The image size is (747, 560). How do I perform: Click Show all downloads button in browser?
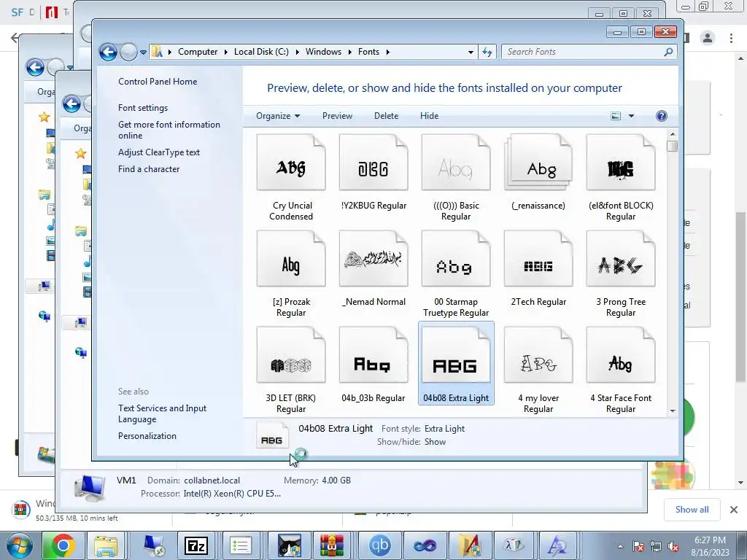(x=692, y=510)
